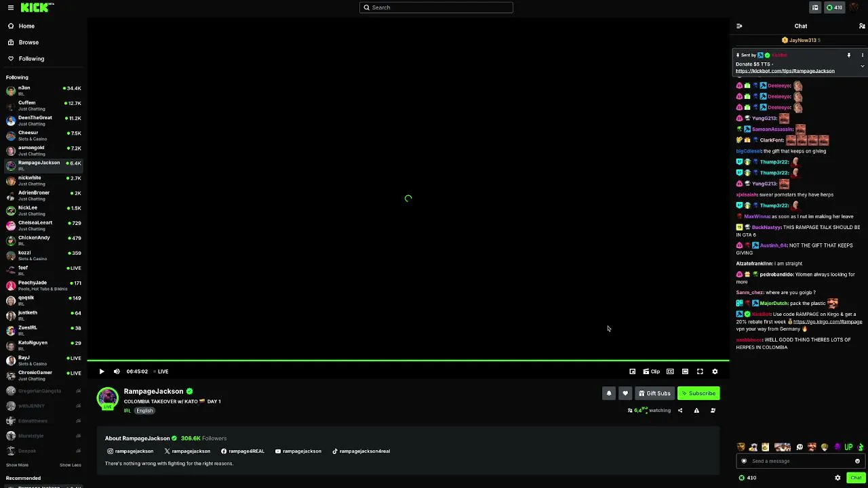Click the Gift Subs button
The image size is (868, 488).
tap(655, 393)
